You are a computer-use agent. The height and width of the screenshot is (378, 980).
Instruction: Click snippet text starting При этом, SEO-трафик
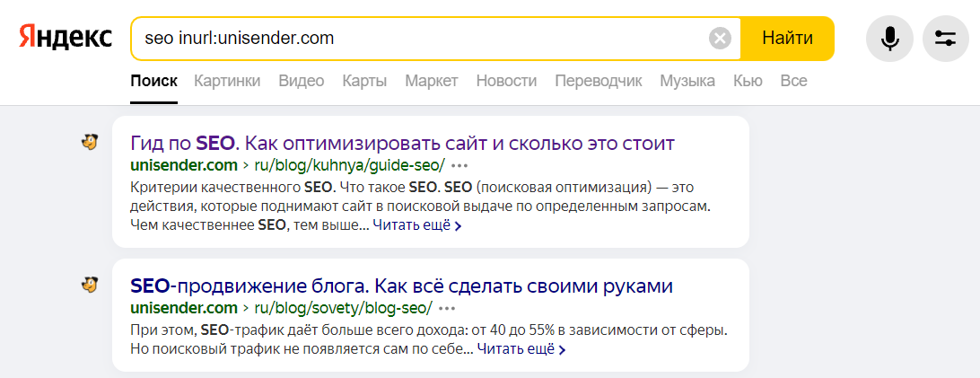429,338
